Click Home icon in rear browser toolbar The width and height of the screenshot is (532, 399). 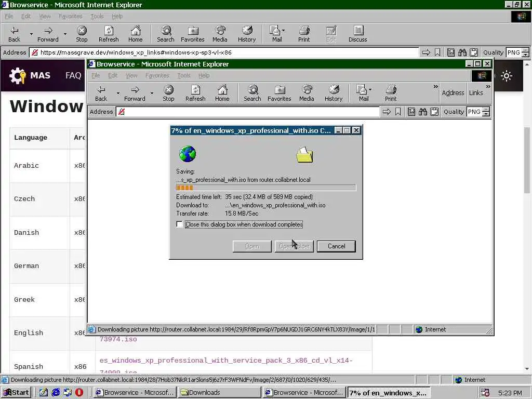pyautogui.click(x=136, y=34)
